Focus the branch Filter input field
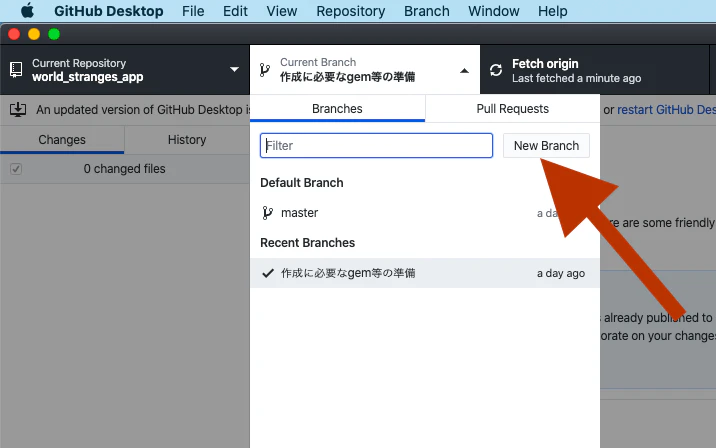716x448 pixels. tap(376, 145)
